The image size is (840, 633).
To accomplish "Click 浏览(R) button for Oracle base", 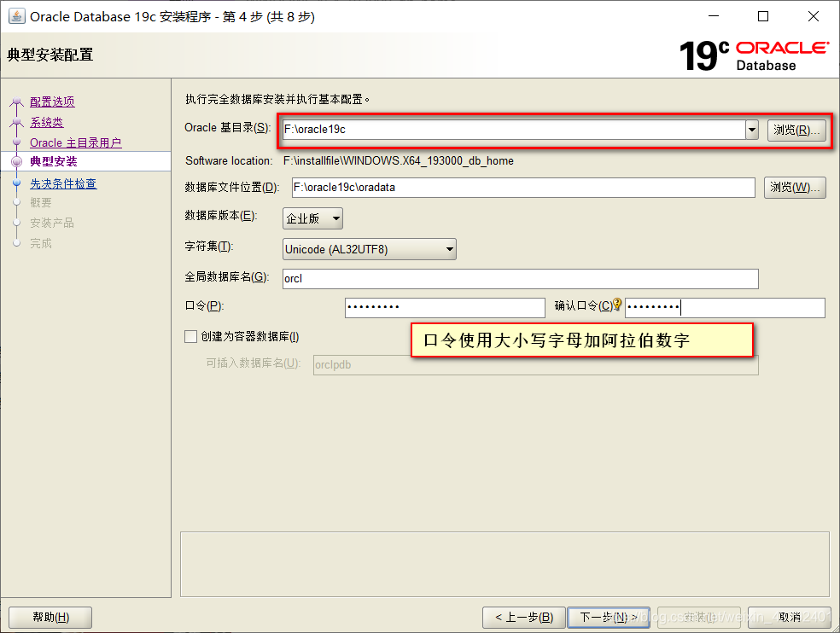I will pyautogui.click(x=796, y=131).
